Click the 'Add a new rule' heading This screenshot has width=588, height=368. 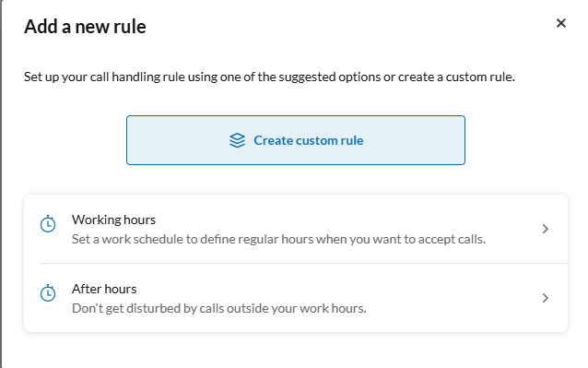point(85,27)
